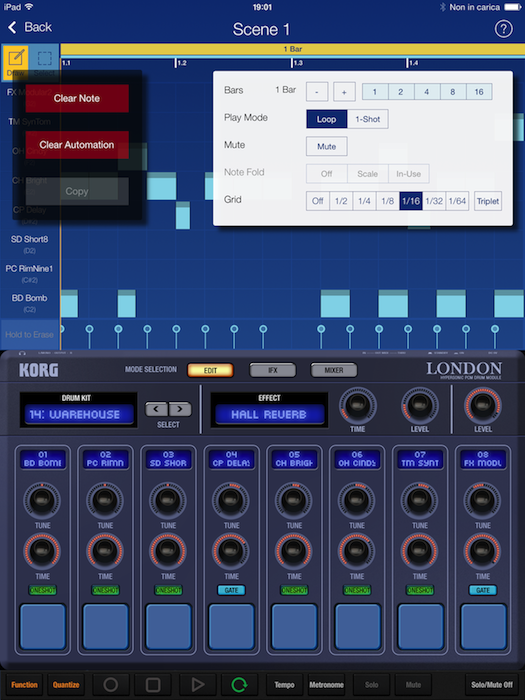Increase bars with plus button
Screen dimensions: 525x700
click(x=344, y=92)
